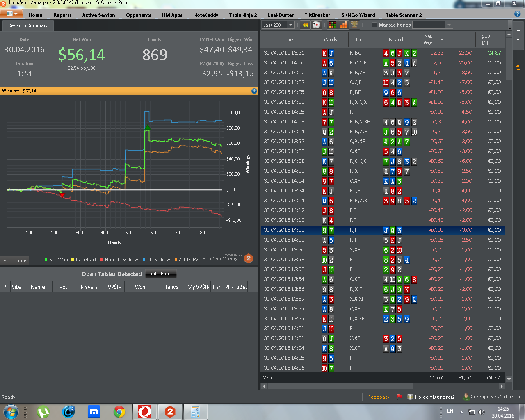Viewport: 525px width, 420px height.
Task: Select highlighted hand 30.04.2016 14:01 with 9 7
Action: [x=383, y=230]
